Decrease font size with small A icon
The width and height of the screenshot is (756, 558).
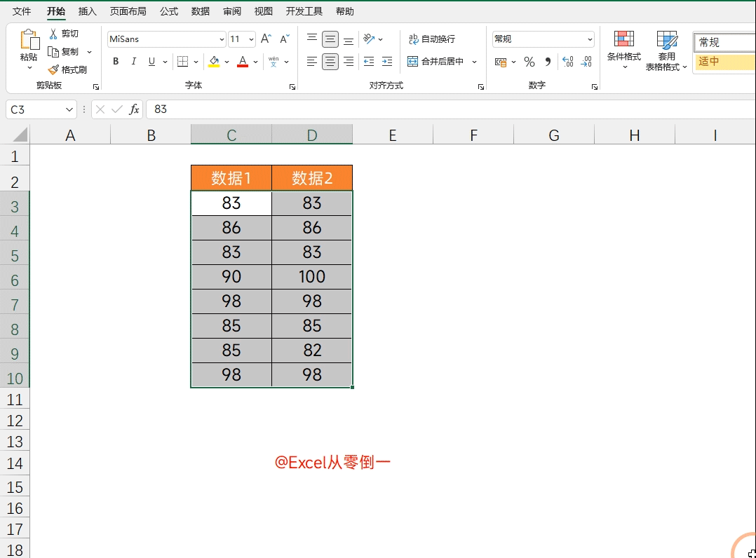(x=285, y=39)
